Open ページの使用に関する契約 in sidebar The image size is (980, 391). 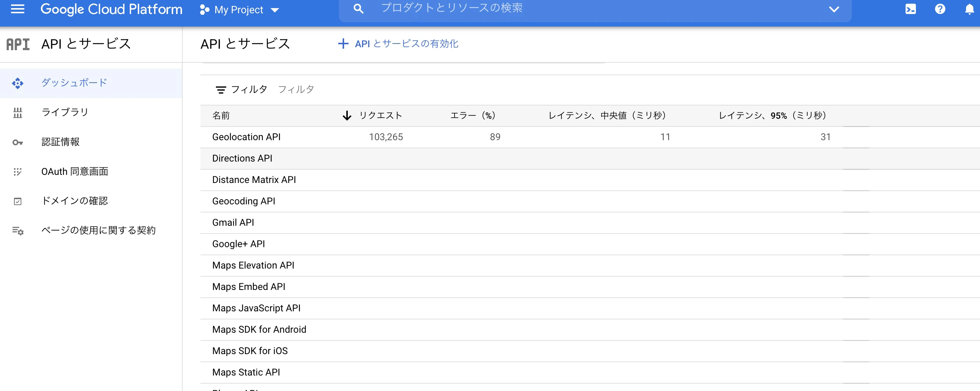91,230
